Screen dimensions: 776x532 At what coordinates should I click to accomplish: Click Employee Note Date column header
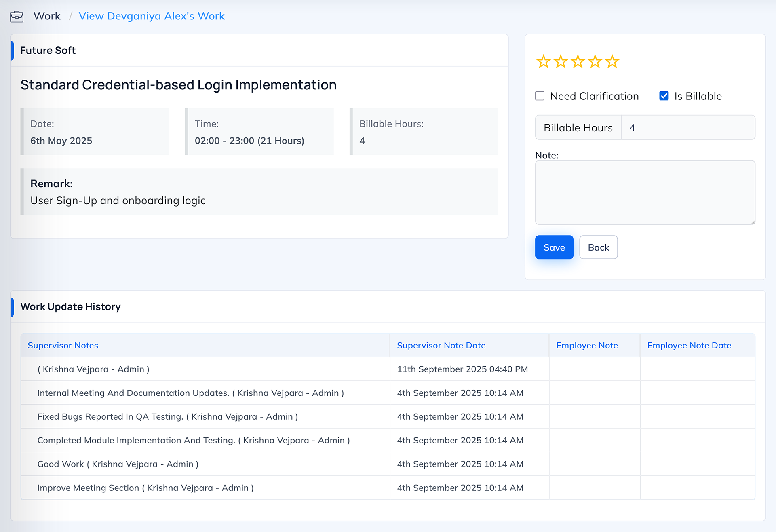coord(689,346)
